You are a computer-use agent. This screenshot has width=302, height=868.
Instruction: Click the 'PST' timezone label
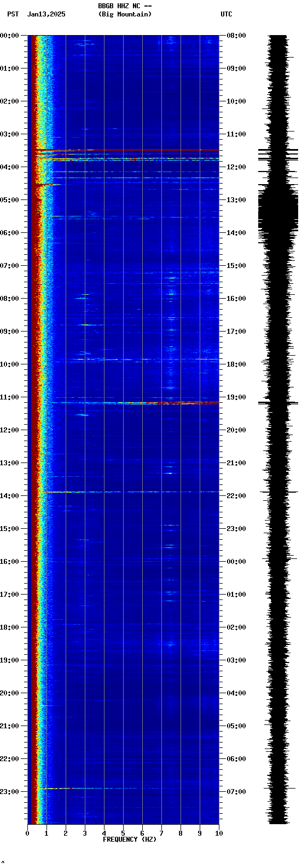13,14
